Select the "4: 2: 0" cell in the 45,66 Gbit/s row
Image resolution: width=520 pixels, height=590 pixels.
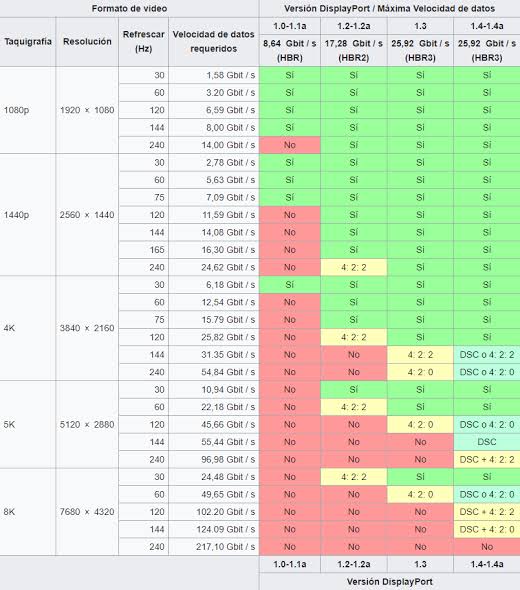[x=420, y=424]
